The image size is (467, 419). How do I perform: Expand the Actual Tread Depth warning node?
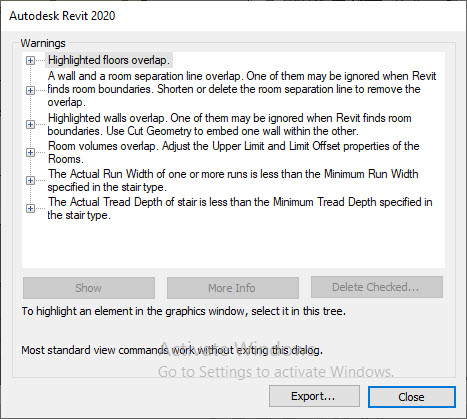(30, 208)
